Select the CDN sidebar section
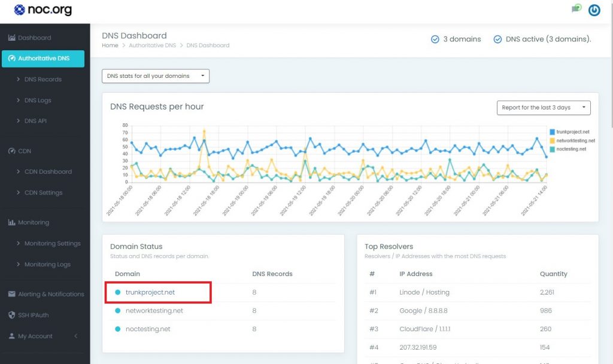 pos(25,151)
